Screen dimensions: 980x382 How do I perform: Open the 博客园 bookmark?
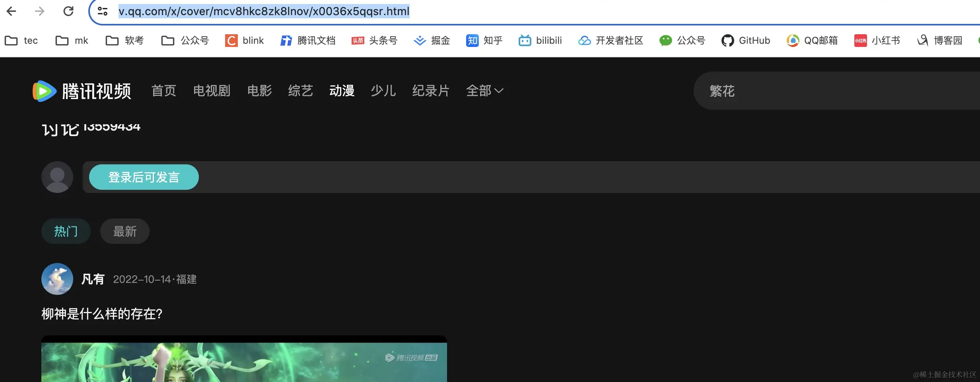point(939,41)
